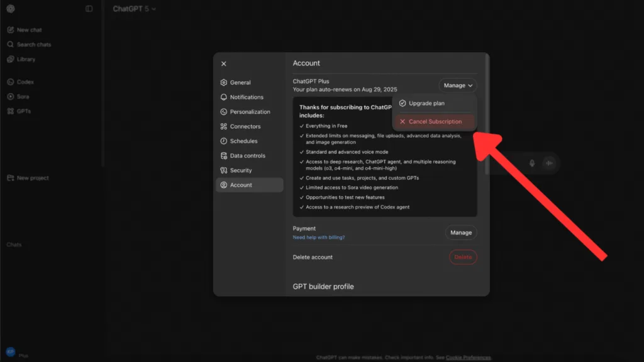Switch to the Data controls tab
The image size is (644, 362).
pyautogui.click(x=247, y=156)
